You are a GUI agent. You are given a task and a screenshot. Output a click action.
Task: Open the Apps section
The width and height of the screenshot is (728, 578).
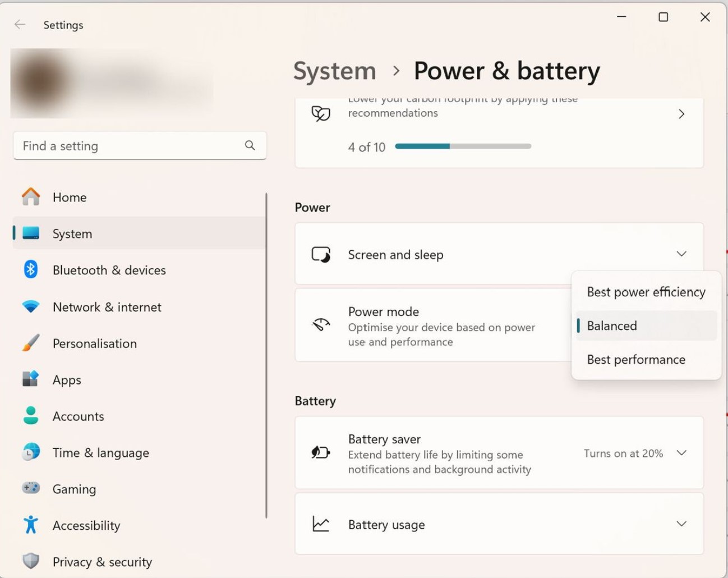[66, 379]
